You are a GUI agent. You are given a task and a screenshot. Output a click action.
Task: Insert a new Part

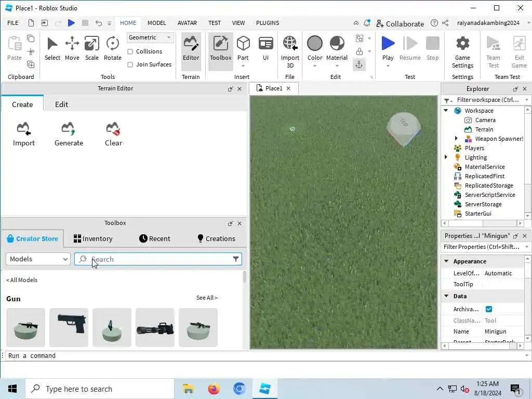[243, 49]
